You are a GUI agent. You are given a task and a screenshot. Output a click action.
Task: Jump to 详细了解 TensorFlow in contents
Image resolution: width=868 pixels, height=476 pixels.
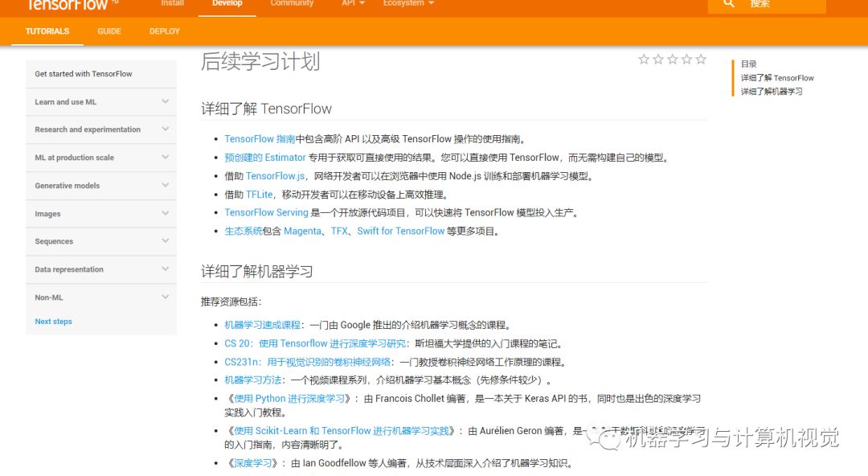tap(777, 78)
